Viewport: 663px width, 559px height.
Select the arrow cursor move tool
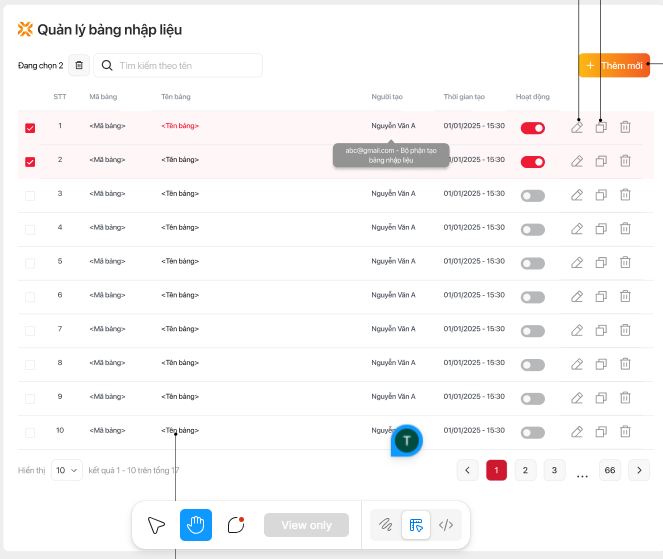(156, 525)
